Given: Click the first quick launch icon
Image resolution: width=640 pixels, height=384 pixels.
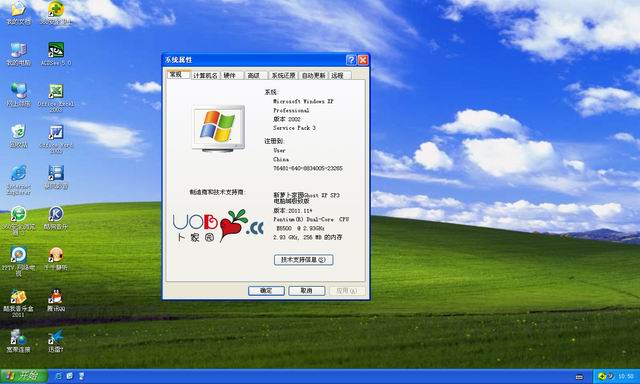Looking at the screenshot, I should coord(58,376).
